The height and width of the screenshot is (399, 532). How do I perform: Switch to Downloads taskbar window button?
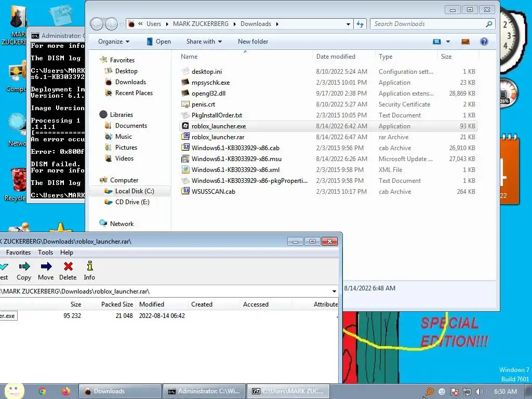click(120, 391)
